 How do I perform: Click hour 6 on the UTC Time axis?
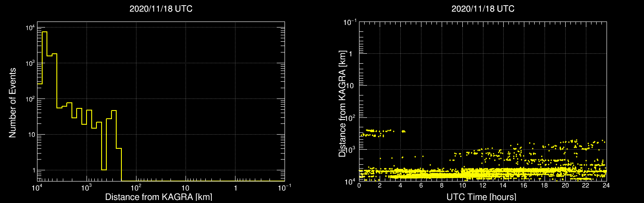coord(421,185)
